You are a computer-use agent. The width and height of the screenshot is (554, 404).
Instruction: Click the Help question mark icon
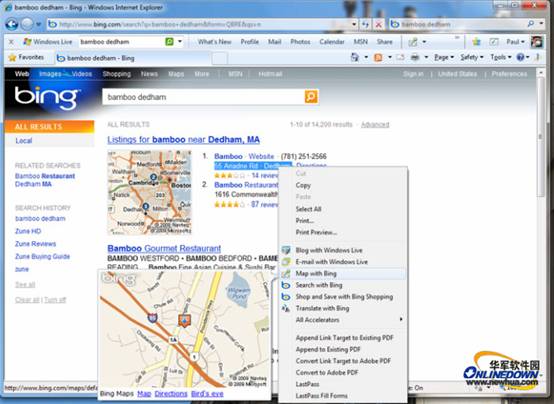click(x=520, y=57)
